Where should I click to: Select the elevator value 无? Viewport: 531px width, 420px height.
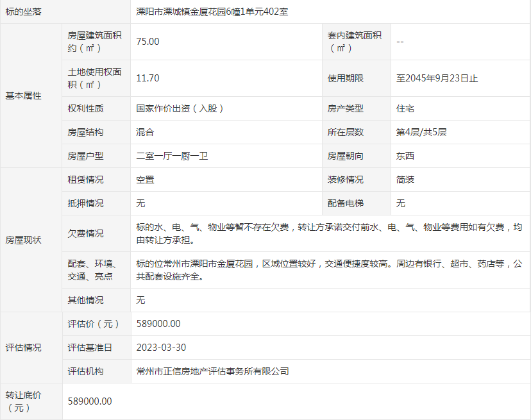401,203
